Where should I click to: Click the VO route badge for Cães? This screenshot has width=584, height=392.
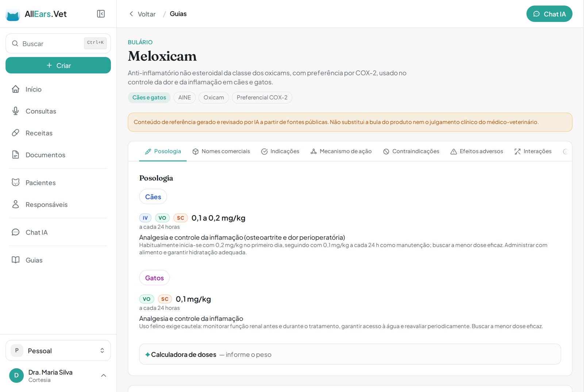(x=162, y=218)
